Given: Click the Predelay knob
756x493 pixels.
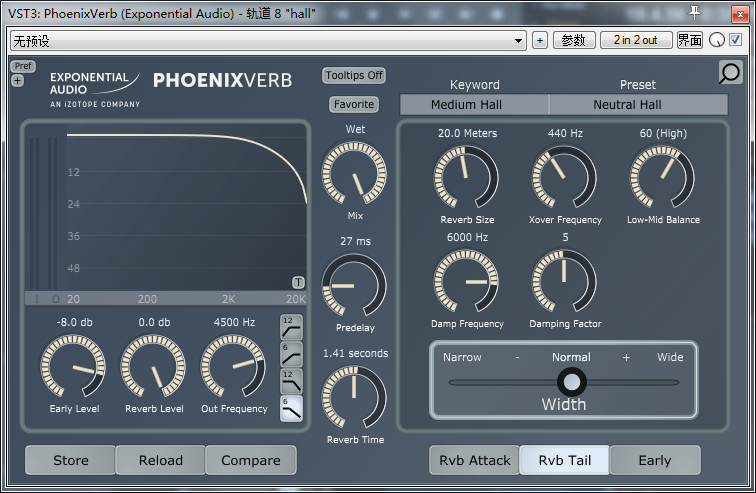Looking at the screenshot, I should pos(354,285).
